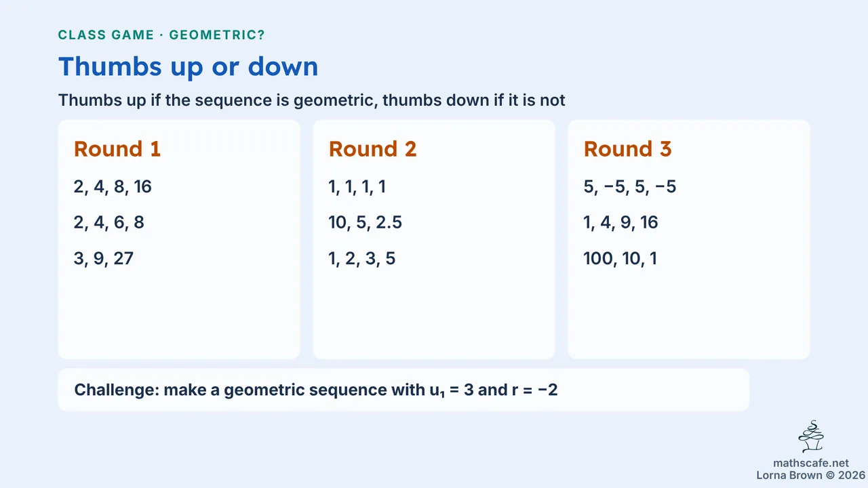868x488 pixels.
Task: Click the sequence 3, 9, 27
Action: (x=104, y=258)
